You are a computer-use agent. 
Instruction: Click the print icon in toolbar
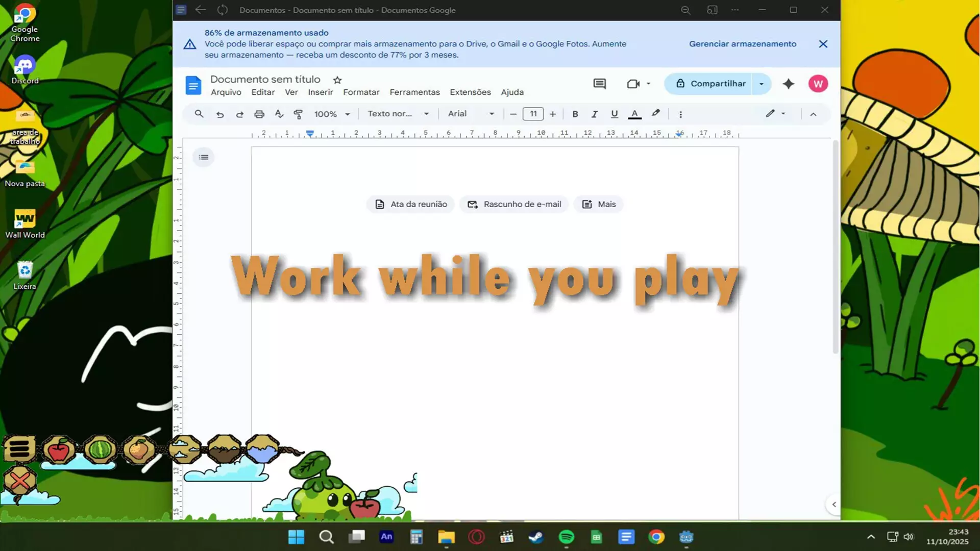click(259, 114)
